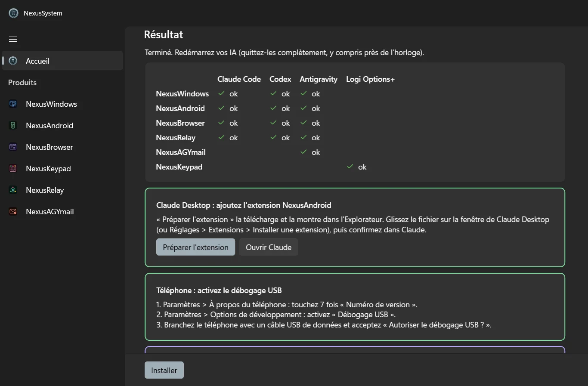
Task: Click the NexusWindows sidebar icon
Action: (13, 104)
